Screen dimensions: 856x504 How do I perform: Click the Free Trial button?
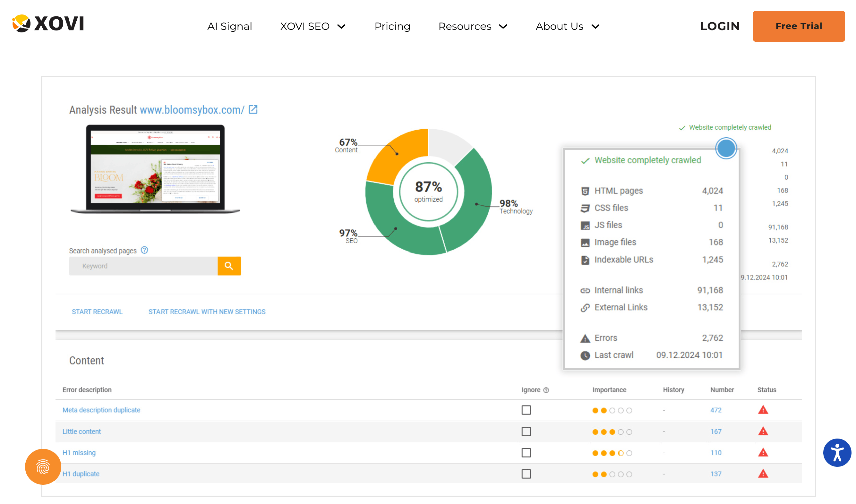[798, 26]
